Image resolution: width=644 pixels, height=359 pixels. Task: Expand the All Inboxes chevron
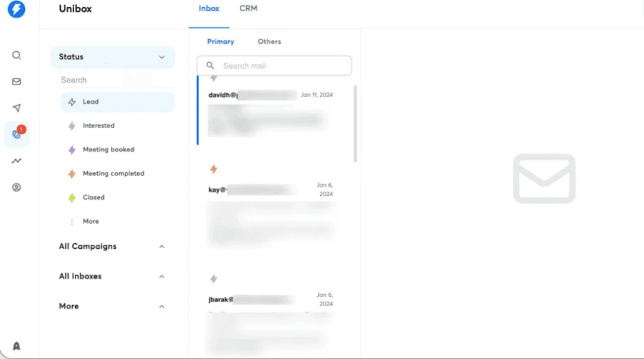click(162, 277)
